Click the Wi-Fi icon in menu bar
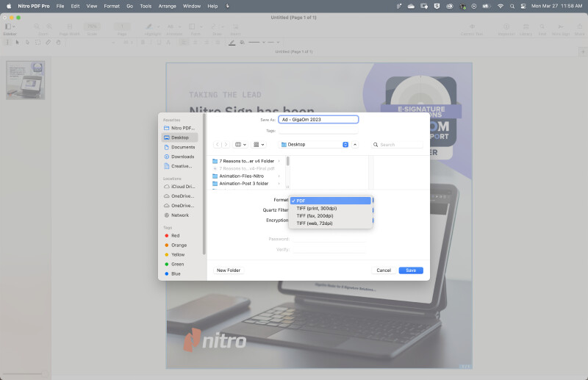 tap(501, 6)
